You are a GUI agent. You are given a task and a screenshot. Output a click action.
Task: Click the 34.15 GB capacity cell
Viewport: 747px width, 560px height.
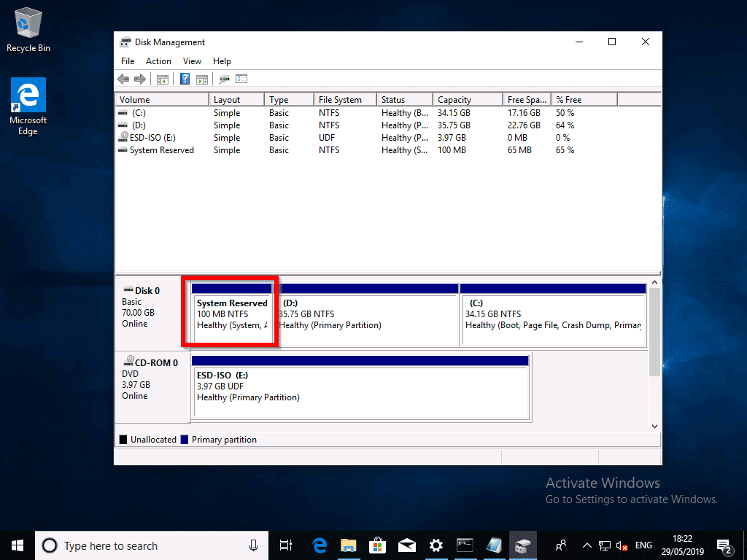(454, 113)
